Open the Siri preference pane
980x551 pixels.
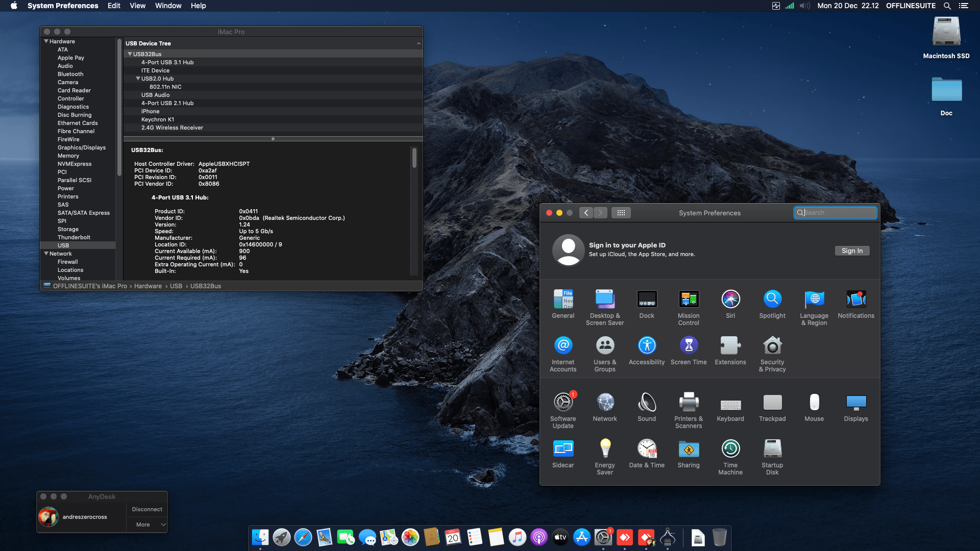click(x=730, y=299)
